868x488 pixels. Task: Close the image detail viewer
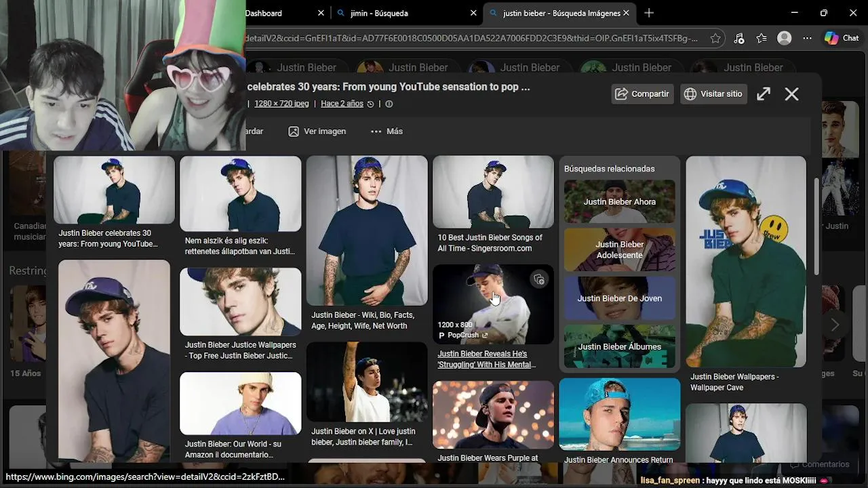(x=791, y=94)
